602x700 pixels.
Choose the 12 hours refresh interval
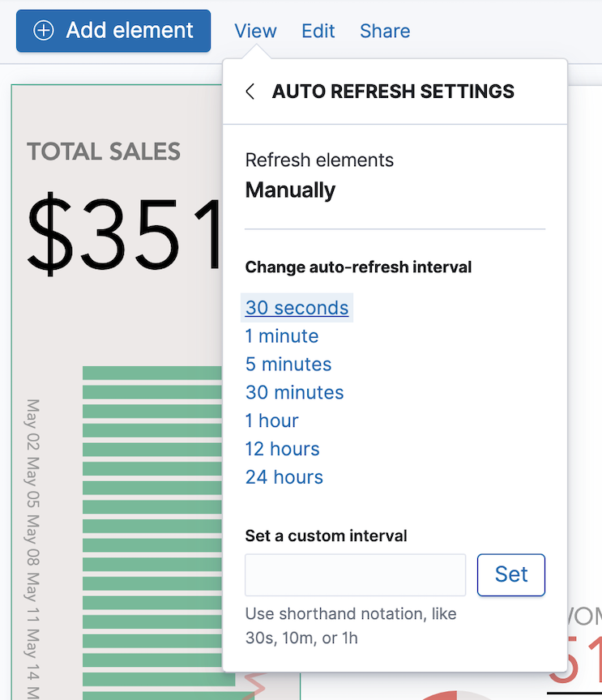[x=283, y=450]
